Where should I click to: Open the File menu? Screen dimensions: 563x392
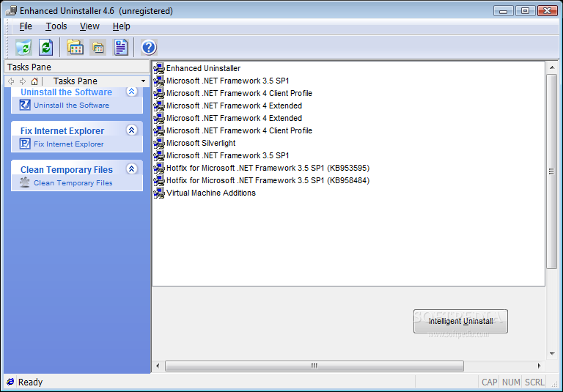pyautogui.click(x=26, y=26)
